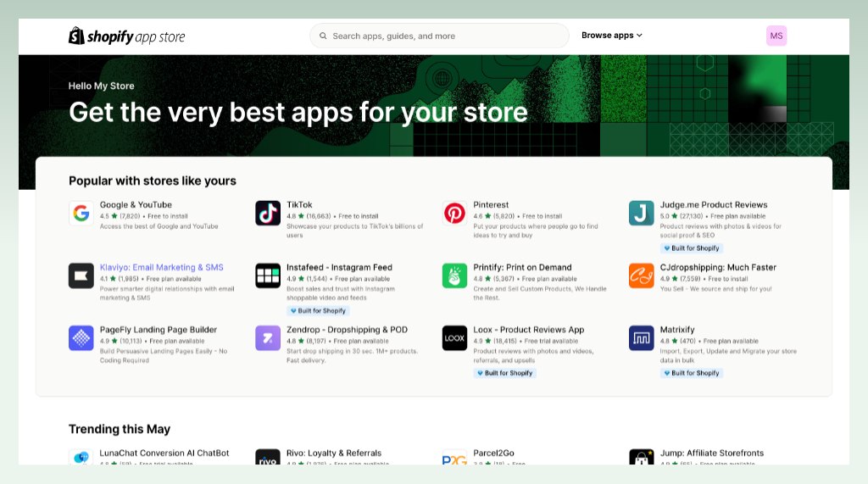Click Google & YouTube description text

[159, 226]
